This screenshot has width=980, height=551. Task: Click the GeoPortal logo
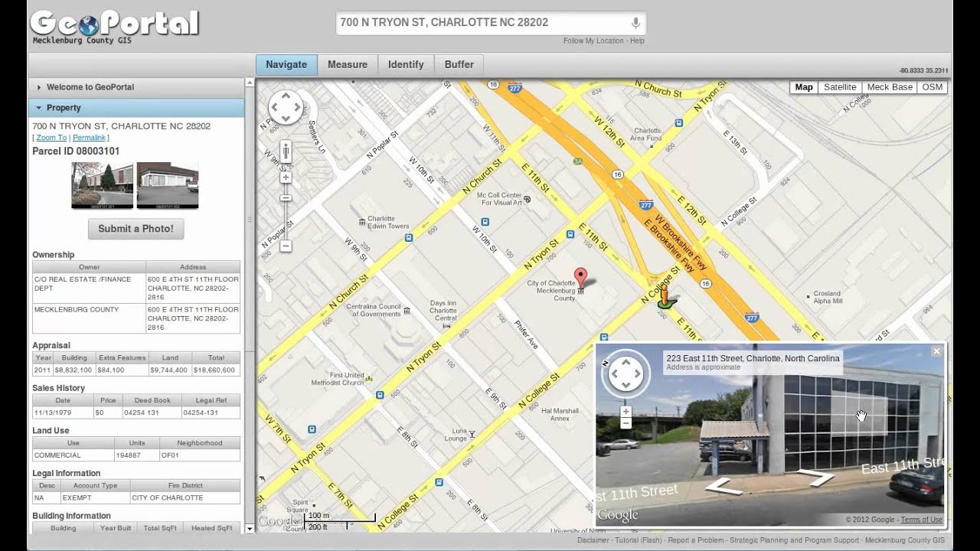tap(115, 24)
